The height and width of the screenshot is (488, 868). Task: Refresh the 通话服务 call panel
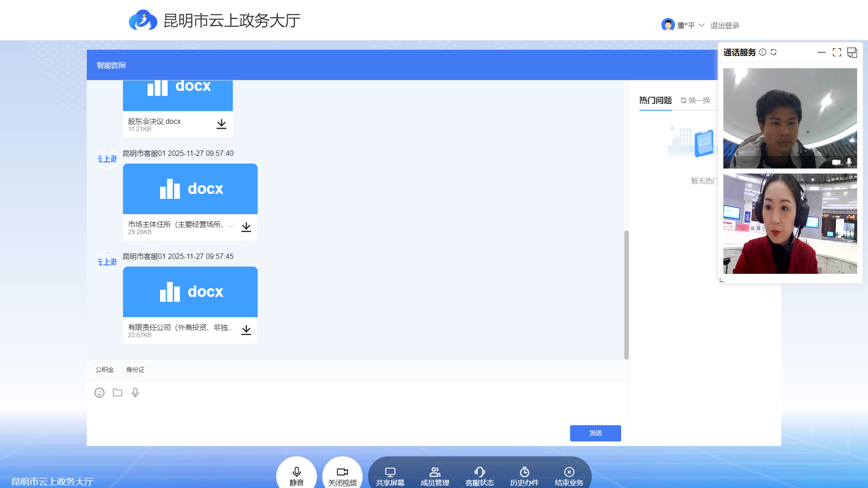(x=774, y=52)
